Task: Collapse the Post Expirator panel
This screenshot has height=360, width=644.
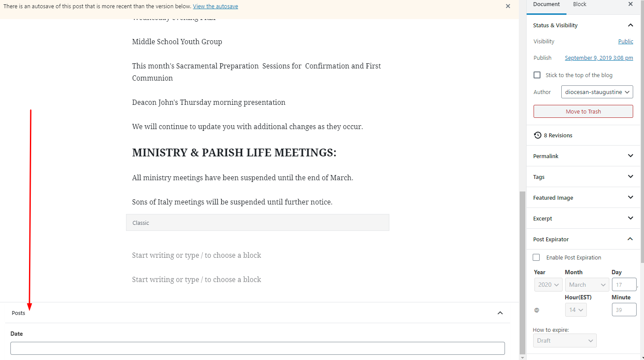Action: [630, 239]
